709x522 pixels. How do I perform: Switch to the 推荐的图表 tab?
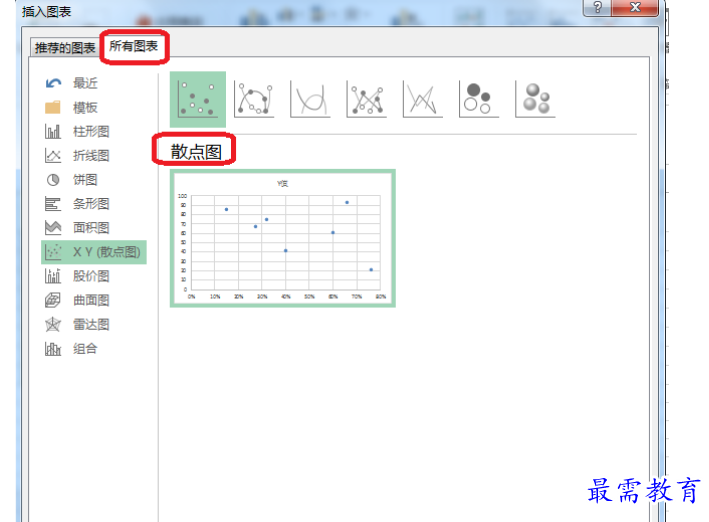coord(65,47)
